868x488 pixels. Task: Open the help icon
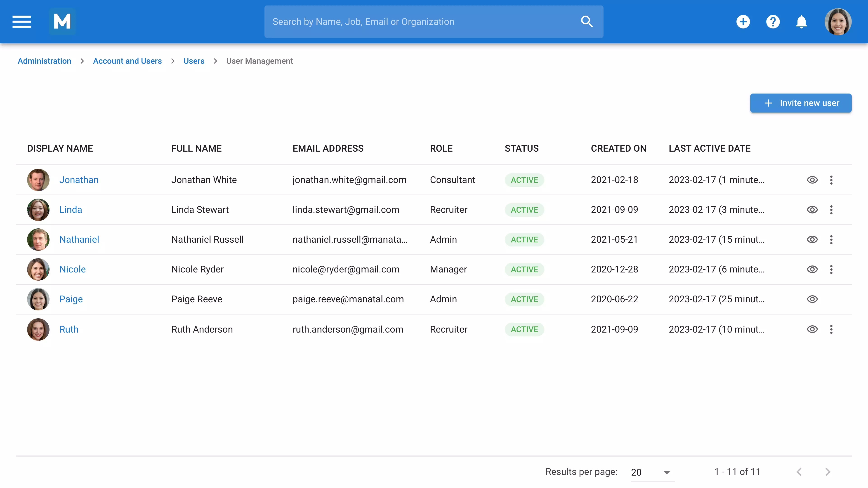pyautogui.click(x=773, y=21)
